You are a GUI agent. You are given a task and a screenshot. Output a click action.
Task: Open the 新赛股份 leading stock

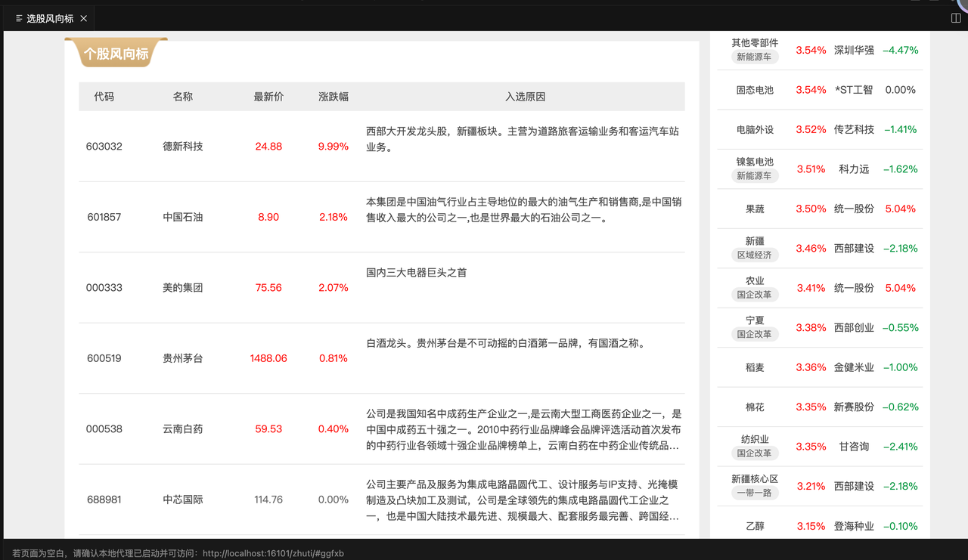[854, 407]
